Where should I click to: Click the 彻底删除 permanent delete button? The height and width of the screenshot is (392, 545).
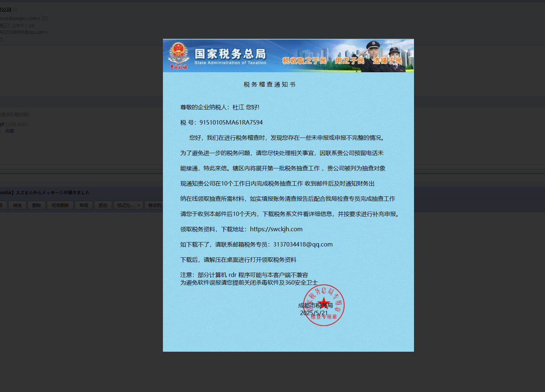tap(60, 205)
